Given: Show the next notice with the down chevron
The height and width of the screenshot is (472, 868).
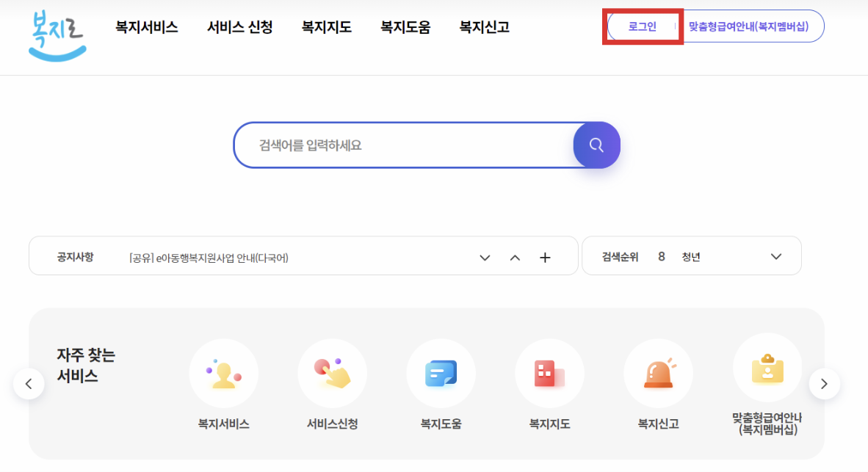Looking at the screenshot, I should pyautogui.click(x=485, y=258).
